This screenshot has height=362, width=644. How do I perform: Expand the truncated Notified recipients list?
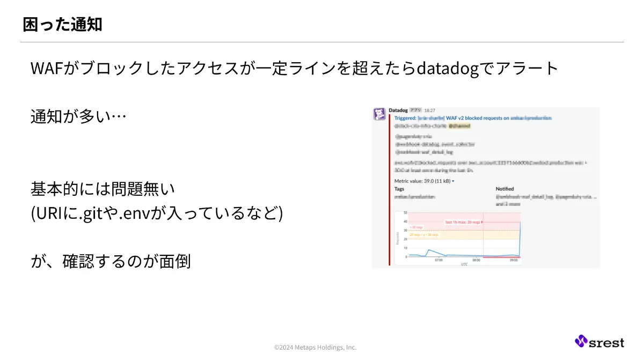(508, 204)
